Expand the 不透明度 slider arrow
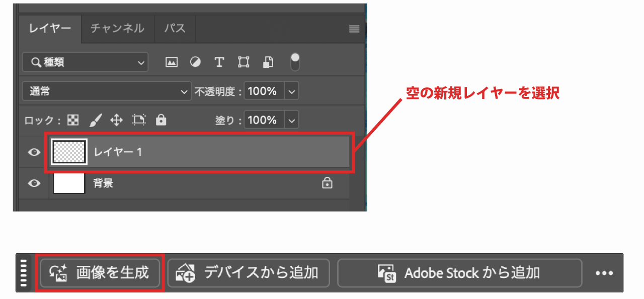This screenshot has height=299, width=644. click(292, 91)
